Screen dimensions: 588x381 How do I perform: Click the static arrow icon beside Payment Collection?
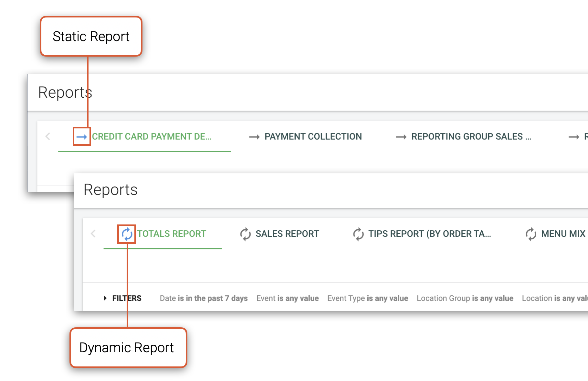[254, 136]
